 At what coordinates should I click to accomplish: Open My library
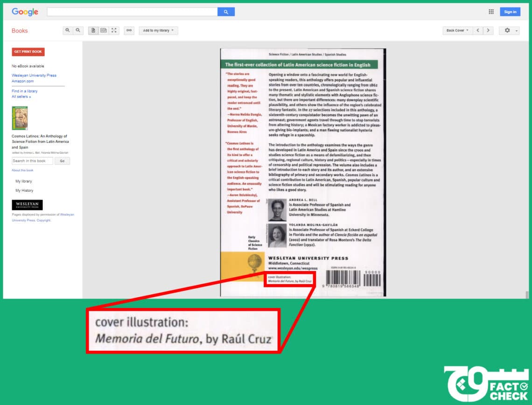coord(24,181)
